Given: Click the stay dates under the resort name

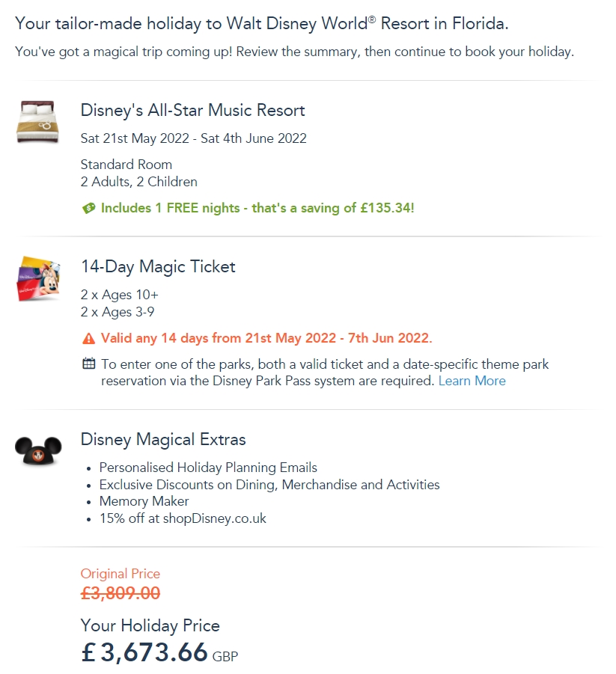Looking at the screenshot, I should (x=193, y=138).
